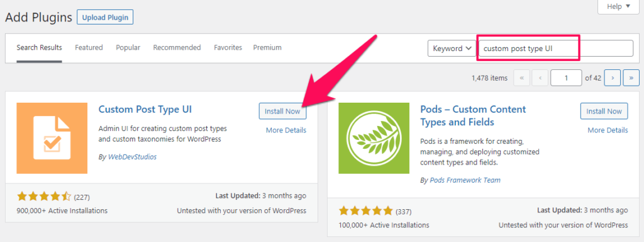Screen dimensions: 644x242
Task: Click the first page double-arrow button
Action: pos(521,78)
